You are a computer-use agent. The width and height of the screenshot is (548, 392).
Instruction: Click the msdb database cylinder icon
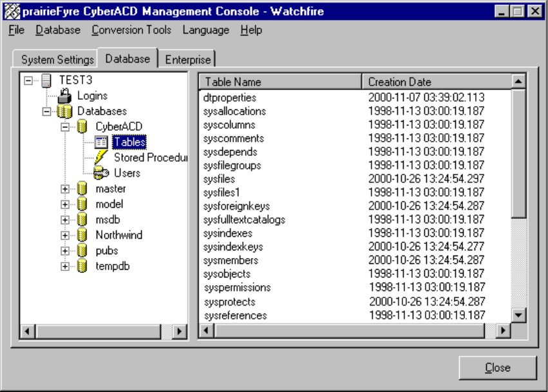(x=82, y=219)
